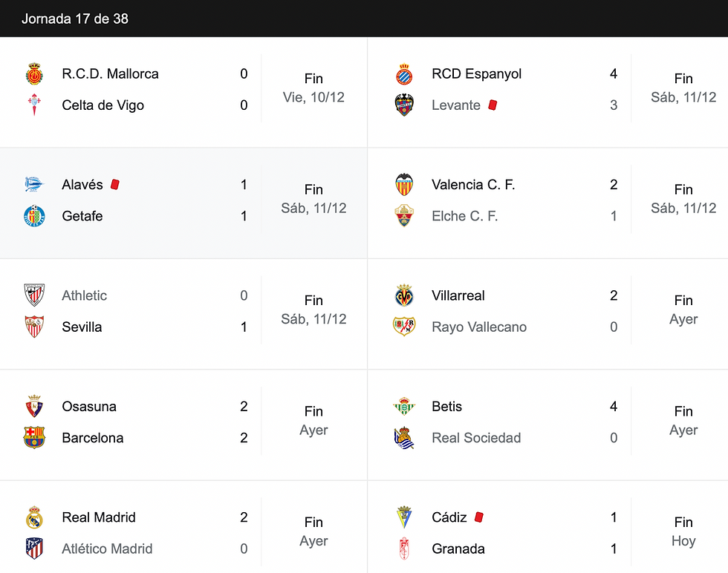Open the Real Sociedad team link

click(476, 437)
